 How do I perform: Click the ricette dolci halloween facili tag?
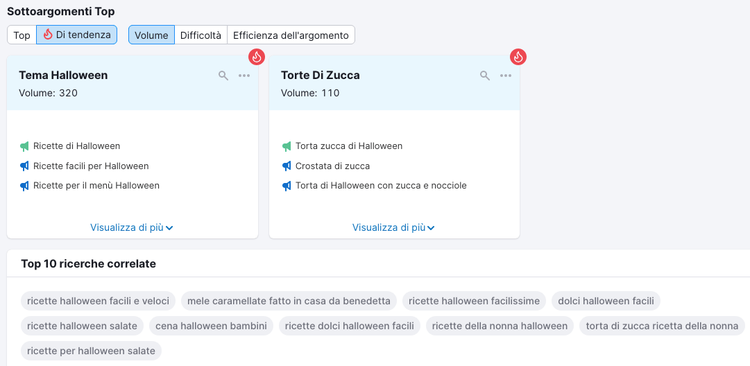(350, 326)
